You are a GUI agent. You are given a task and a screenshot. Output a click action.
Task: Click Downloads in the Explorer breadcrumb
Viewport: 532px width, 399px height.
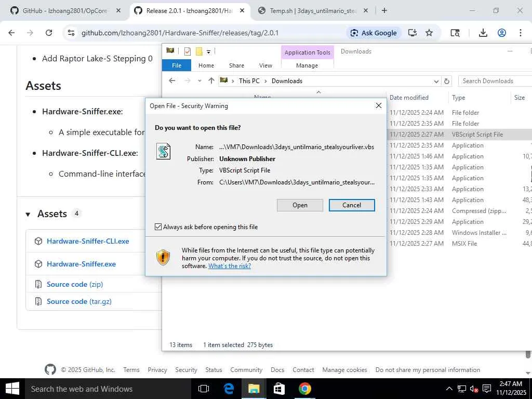287,81
